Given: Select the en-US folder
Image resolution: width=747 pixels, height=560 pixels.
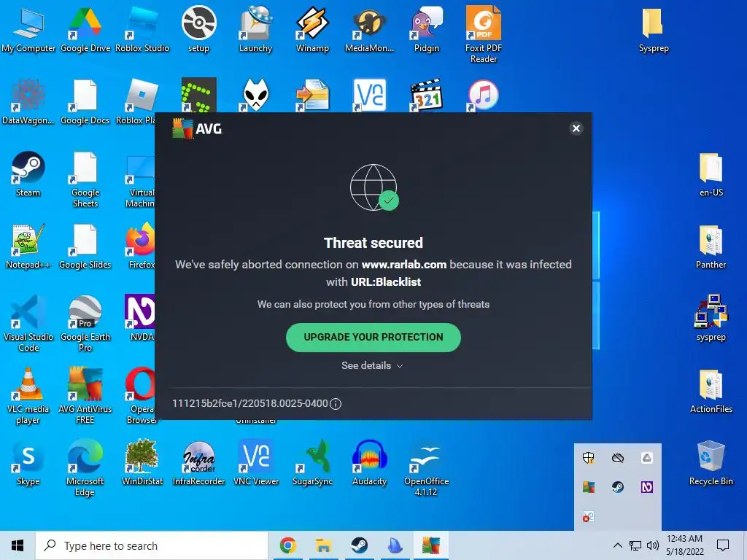Looking at the screenshot, I should (x=711, y=174).
